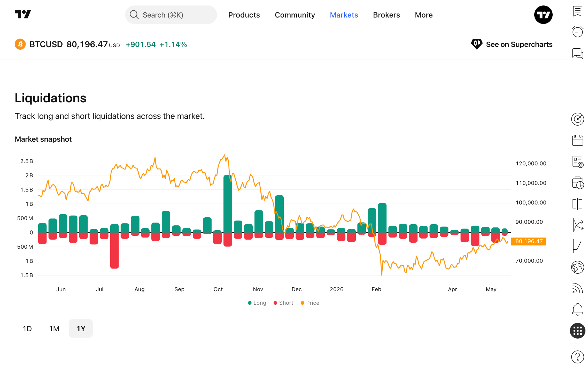
Task: Click the grid apps launcher icon
Action: (x=577, y=331)
